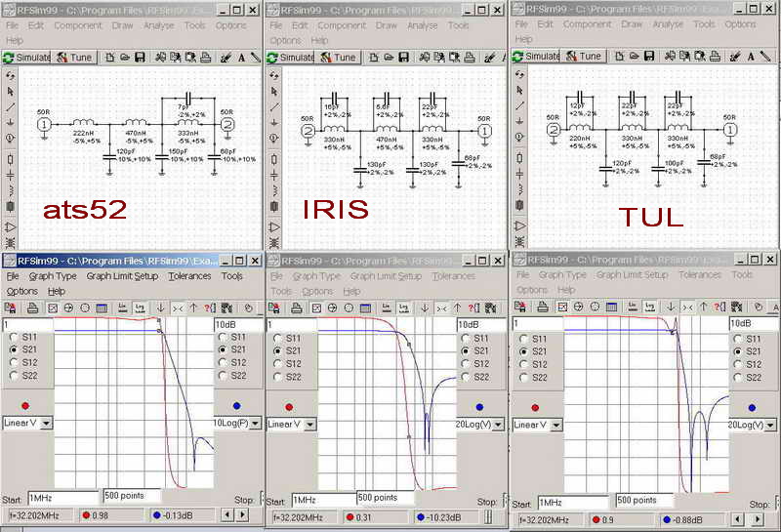Click Tune button in ats52 window
Image resolution: width=781 pixels, height=532 pixels.
pos(74,58)
